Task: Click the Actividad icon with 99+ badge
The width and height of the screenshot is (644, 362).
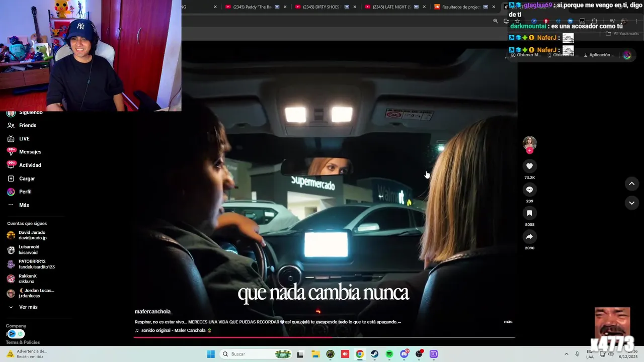Action: click(11, 164)
